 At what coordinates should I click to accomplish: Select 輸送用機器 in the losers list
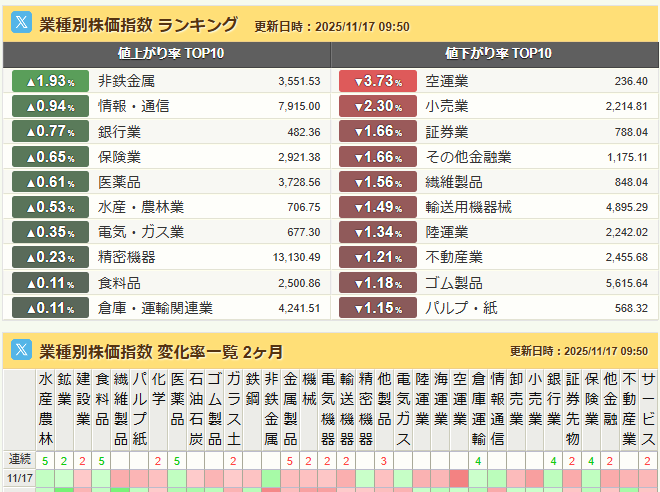pos(468,207)
